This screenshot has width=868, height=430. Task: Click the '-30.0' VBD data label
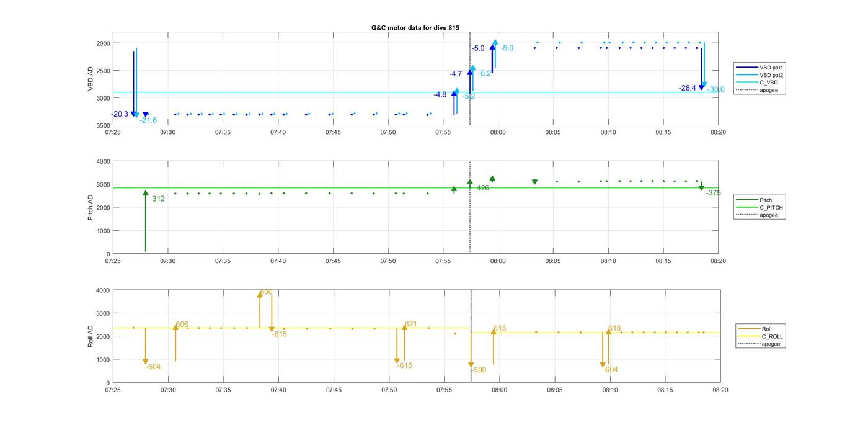[x=716, y=90]
